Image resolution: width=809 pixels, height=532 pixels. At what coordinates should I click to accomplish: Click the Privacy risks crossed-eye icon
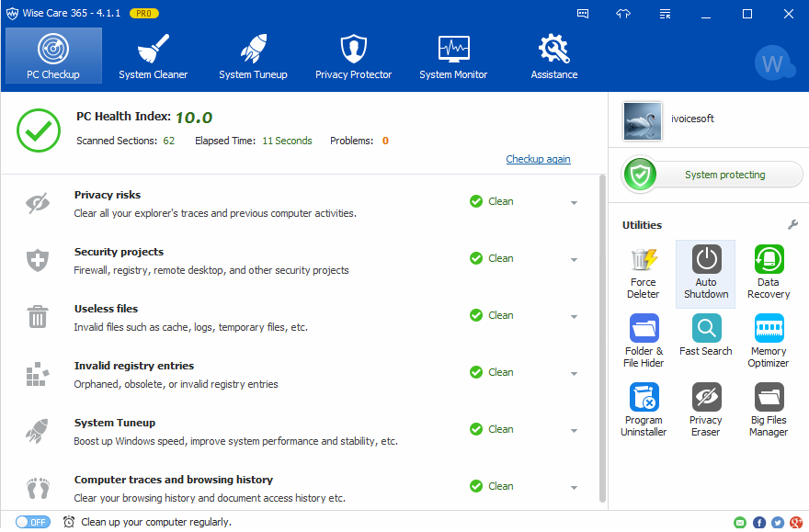(38, 203)
